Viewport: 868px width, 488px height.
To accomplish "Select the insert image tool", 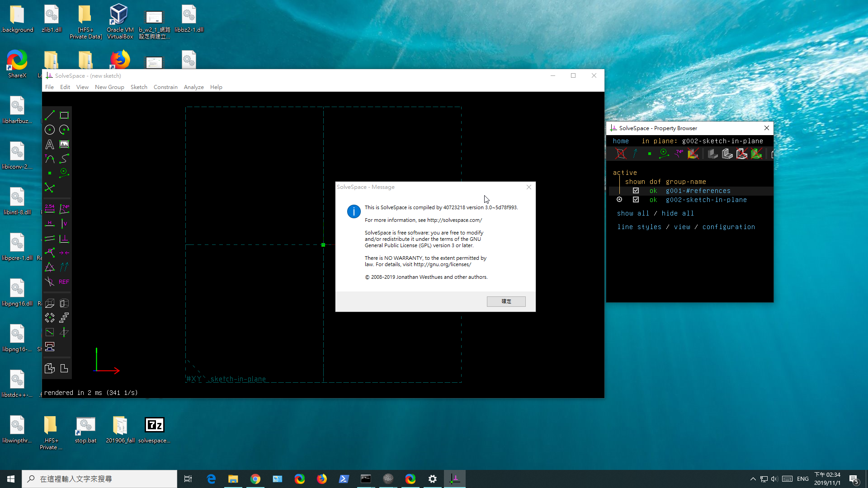I will tap(64, 144).
